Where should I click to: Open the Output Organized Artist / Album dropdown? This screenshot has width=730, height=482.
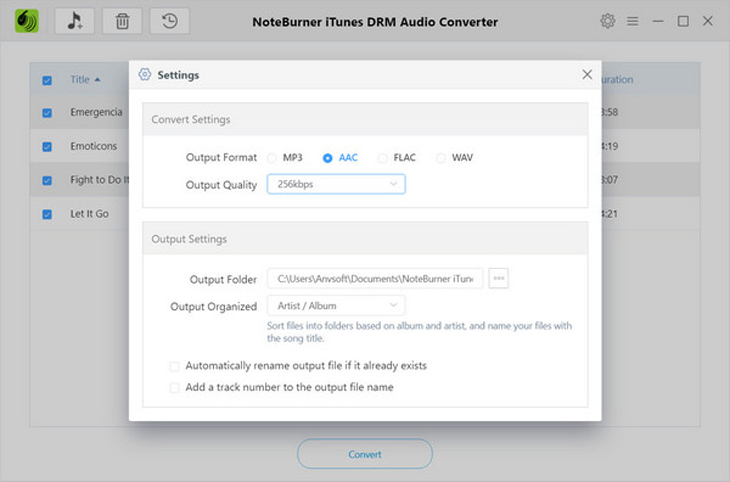[x=336, y=305]
